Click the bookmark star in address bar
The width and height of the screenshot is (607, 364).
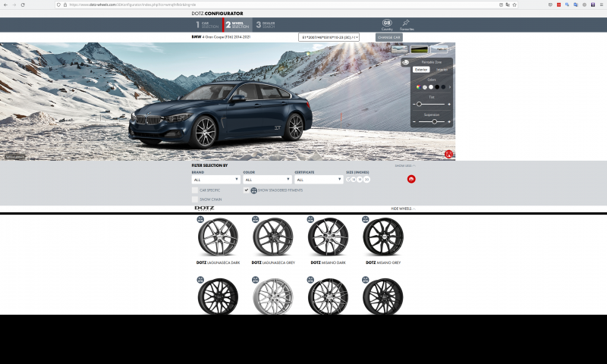(514, 5)
